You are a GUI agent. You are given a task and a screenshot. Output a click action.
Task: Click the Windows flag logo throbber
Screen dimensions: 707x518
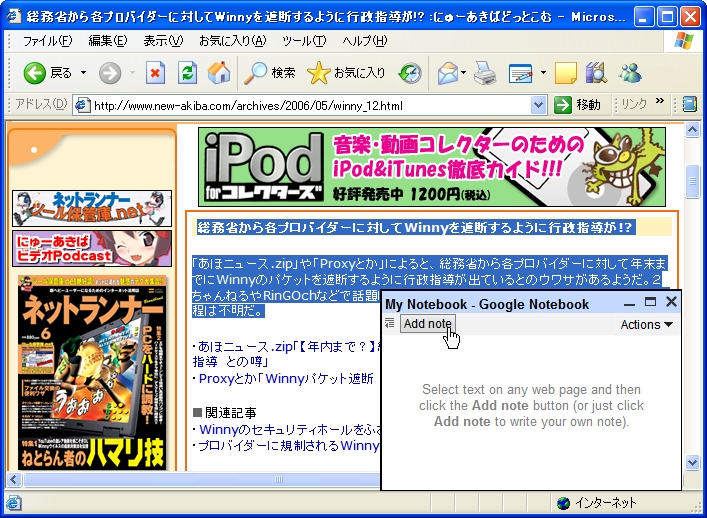(684, 41)
